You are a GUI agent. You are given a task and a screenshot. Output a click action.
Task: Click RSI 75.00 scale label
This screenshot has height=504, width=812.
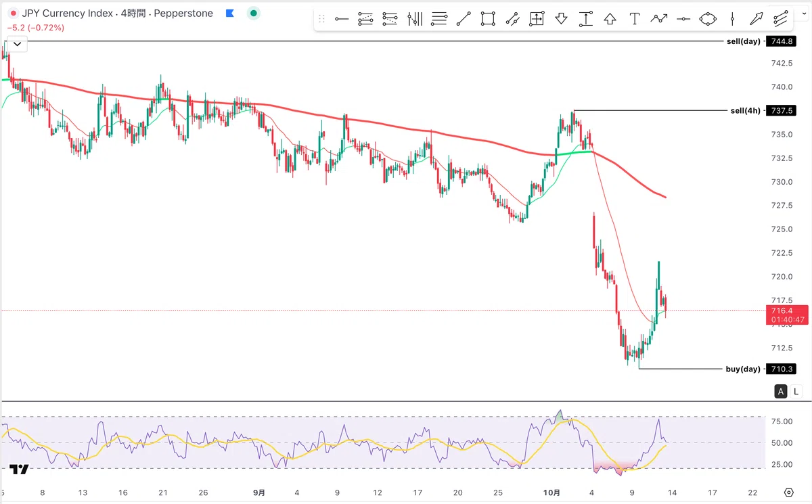tap(782, 421)
